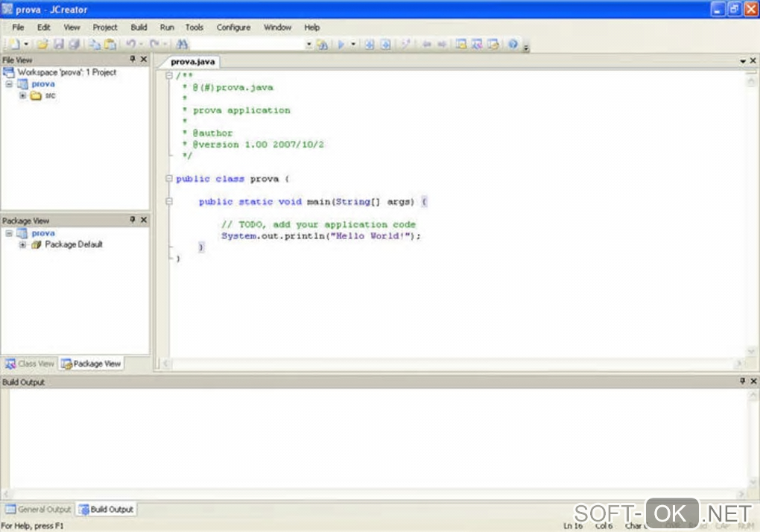Click the Navigate Back arrow icon
This screenshot has width=760, height=532.
tap(426, 44)
